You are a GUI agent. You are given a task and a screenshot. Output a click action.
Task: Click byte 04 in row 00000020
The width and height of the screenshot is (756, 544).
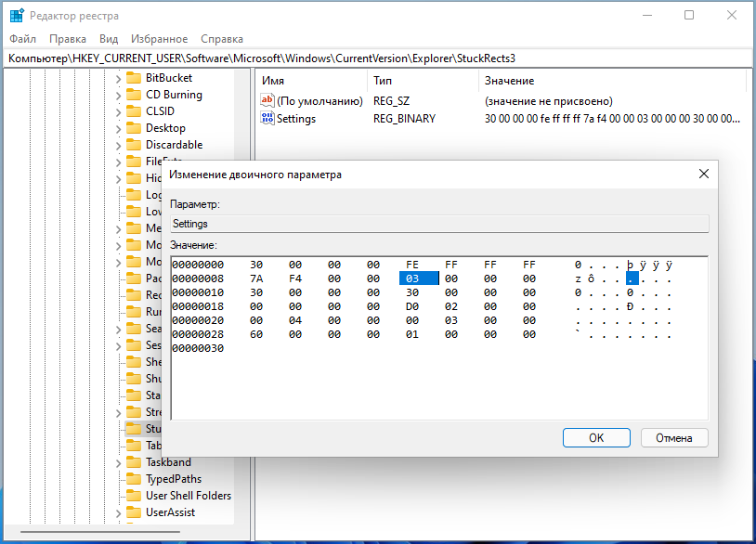[295, 320]
